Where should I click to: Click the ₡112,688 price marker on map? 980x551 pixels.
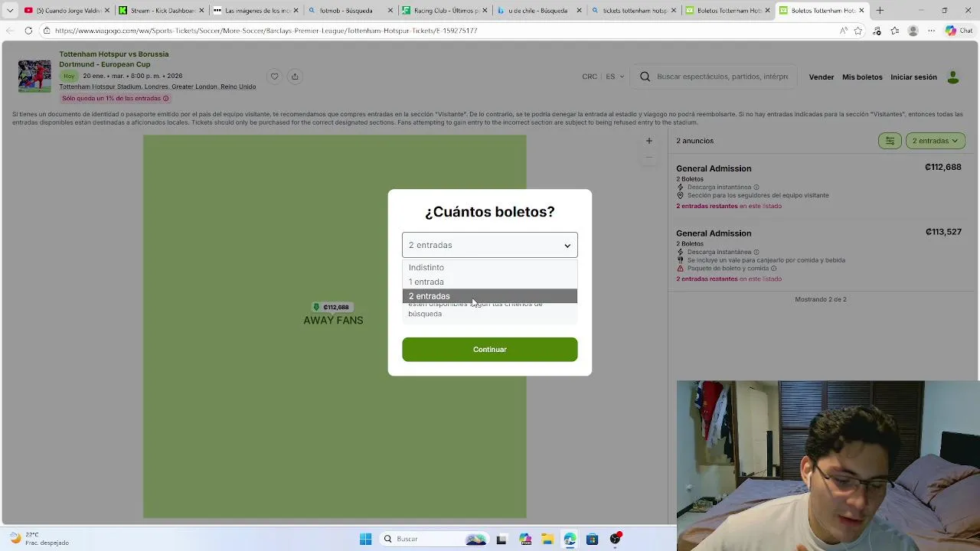(332, 307)
